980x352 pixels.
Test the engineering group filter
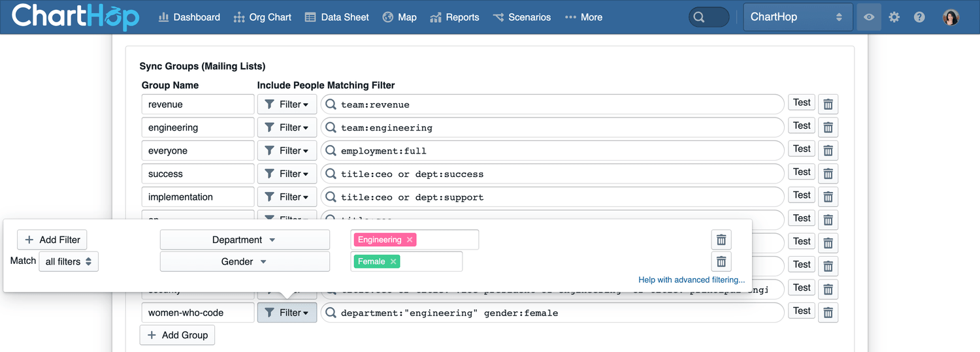[802, 125]
